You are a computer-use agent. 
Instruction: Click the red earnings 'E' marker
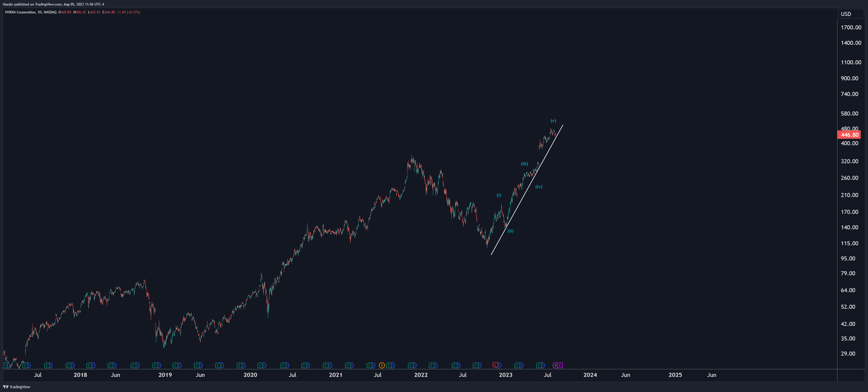click(495, 365)
